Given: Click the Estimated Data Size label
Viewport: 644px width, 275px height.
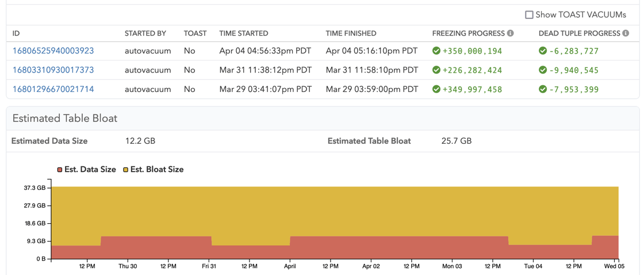Looking at the screenshot, I should [49, 142].
